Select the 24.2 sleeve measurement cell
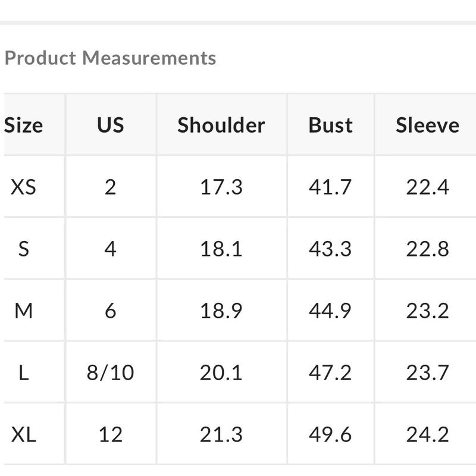 427,434
